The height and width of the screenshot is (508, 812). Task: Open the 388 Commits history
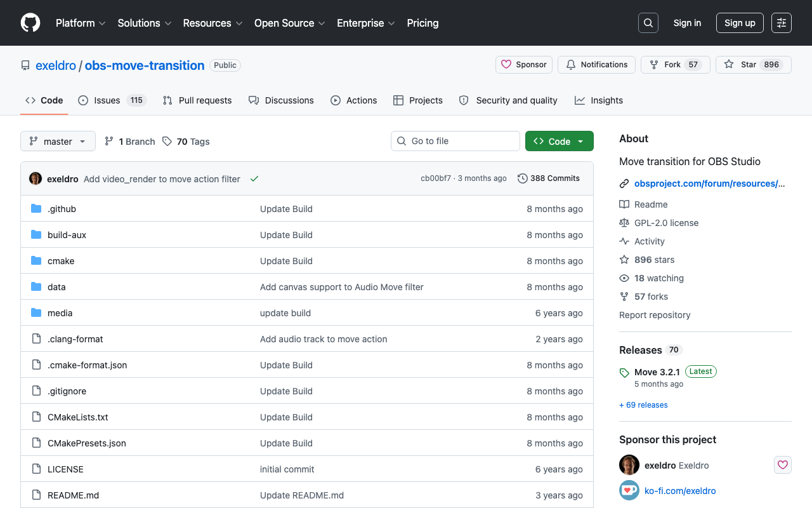pyautogui.click(x=549, y=178)
